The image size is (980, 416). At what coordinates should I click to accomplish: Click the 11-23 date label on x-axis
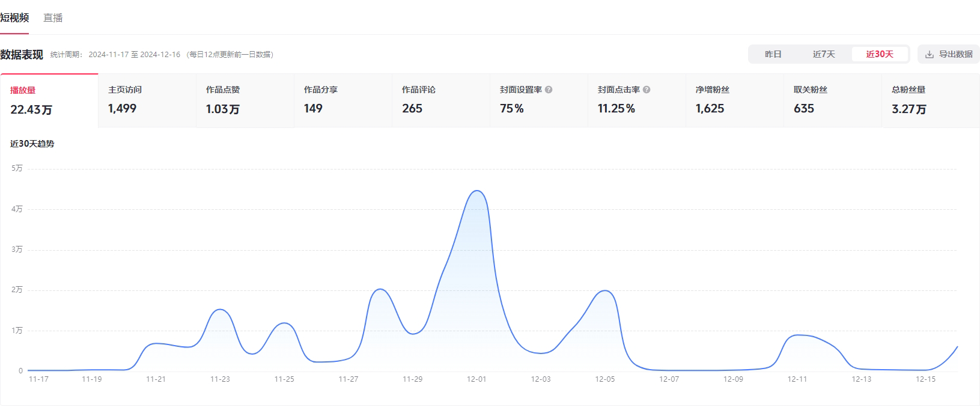tap(220, 379)
